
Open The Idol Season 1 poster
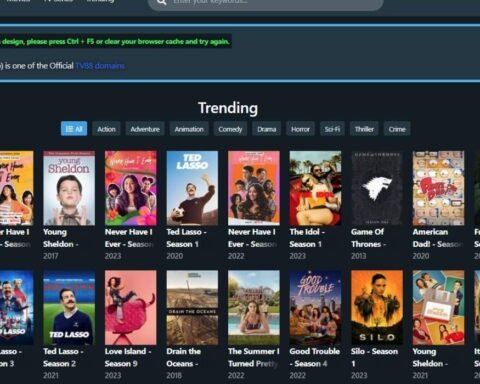pos(315,188)
